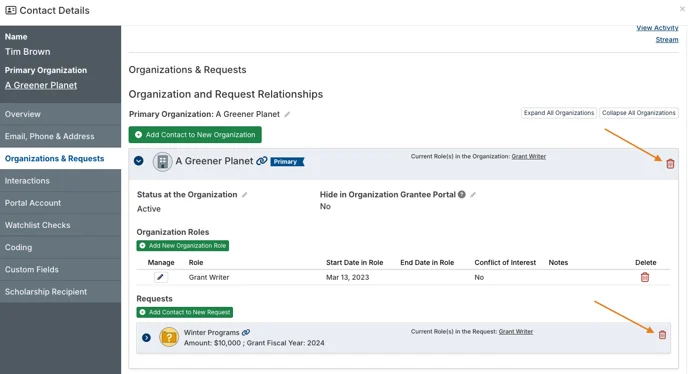Click the A Greener Planet organization title
688x374 pixels.
[214, 161]
